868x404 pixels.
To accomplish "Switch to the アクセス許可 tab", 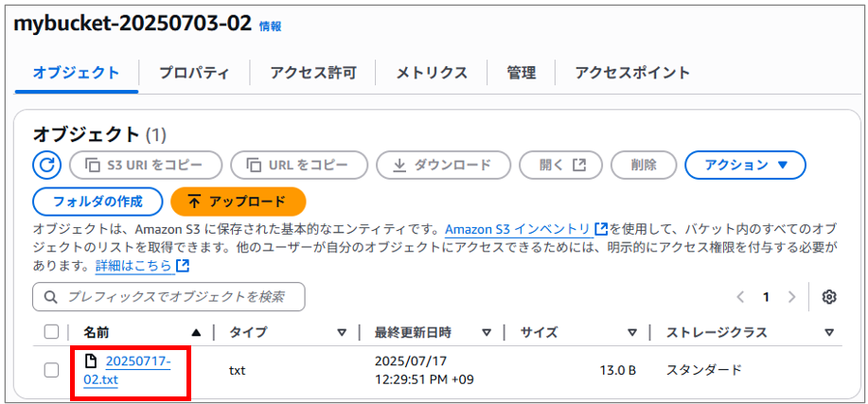I will (x=312, y=73).
